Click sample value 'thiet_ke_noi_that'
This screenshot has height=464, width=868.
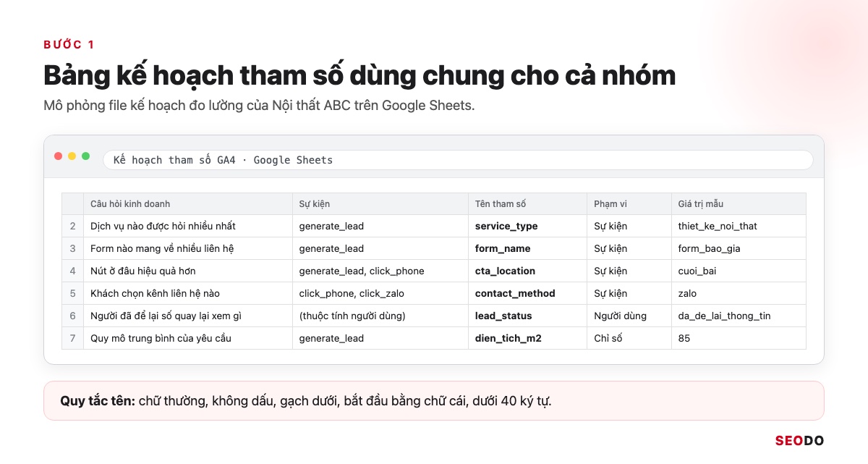tap(739, 226)
